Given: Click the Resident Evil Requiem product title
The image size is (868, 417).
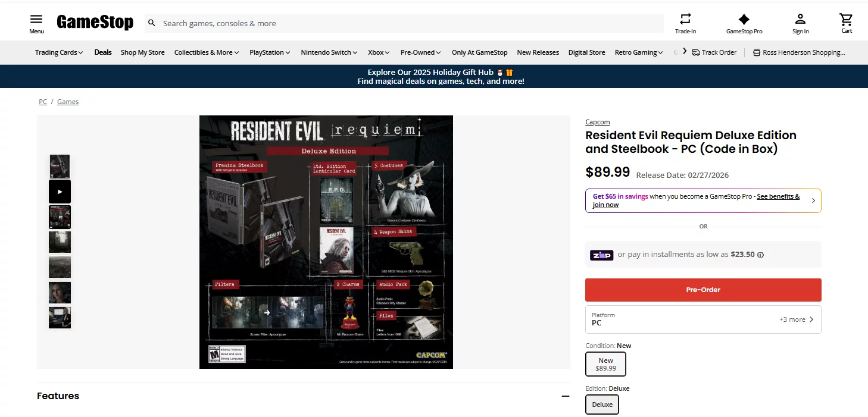Looking at the screenshot, I should (691, 142).
